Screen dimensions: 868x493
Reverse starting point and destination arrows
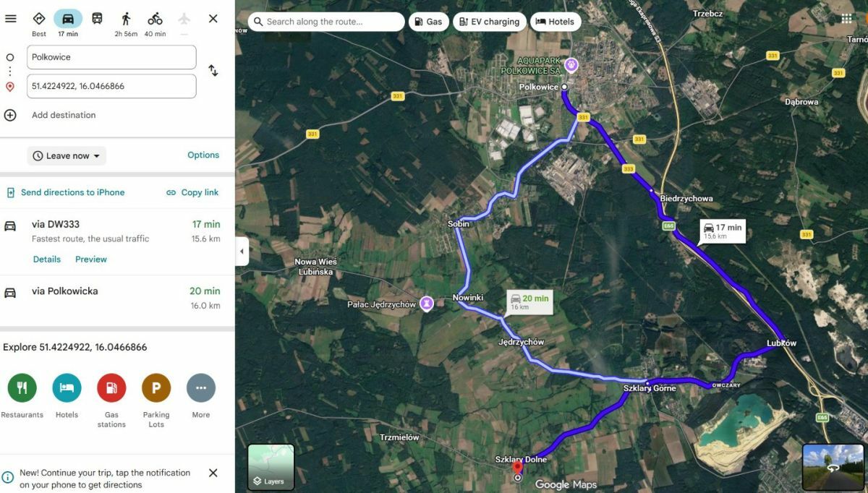click(213, 71)
